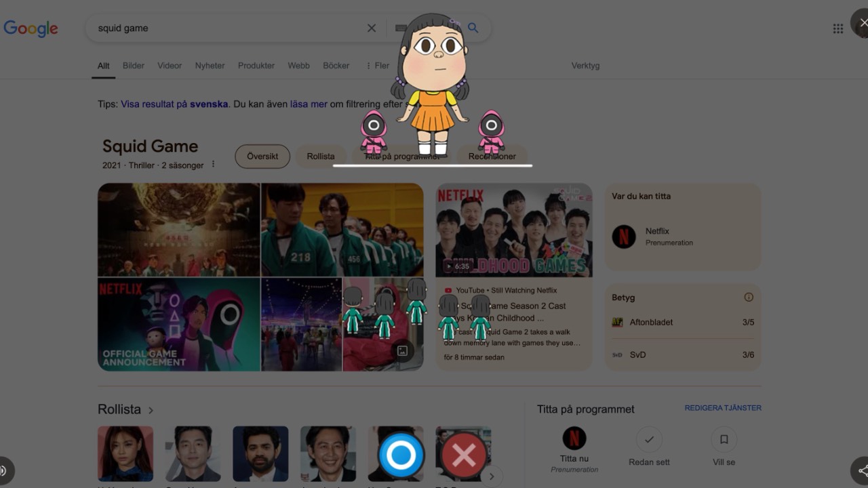Click the REDIGERA TJÄNSTER link
Viewport: 868px width, 488px height.
click(724, 407)
